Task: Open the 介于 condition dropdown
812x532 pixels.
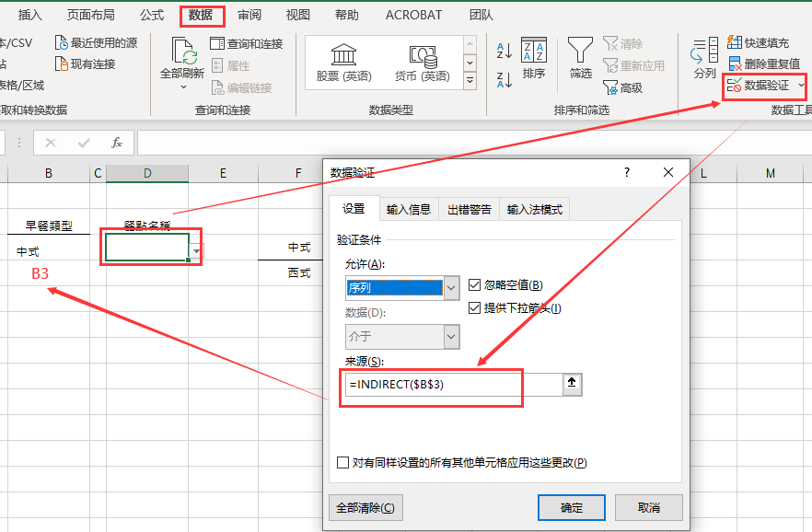Action: pos(451,337)
